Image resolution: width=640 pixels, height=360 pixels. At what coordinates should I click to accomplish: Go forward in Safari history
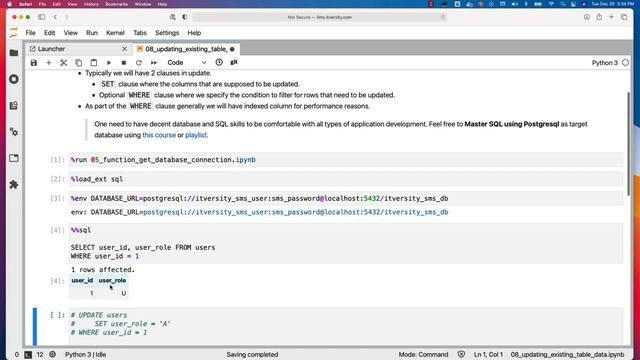coord(67,17)
